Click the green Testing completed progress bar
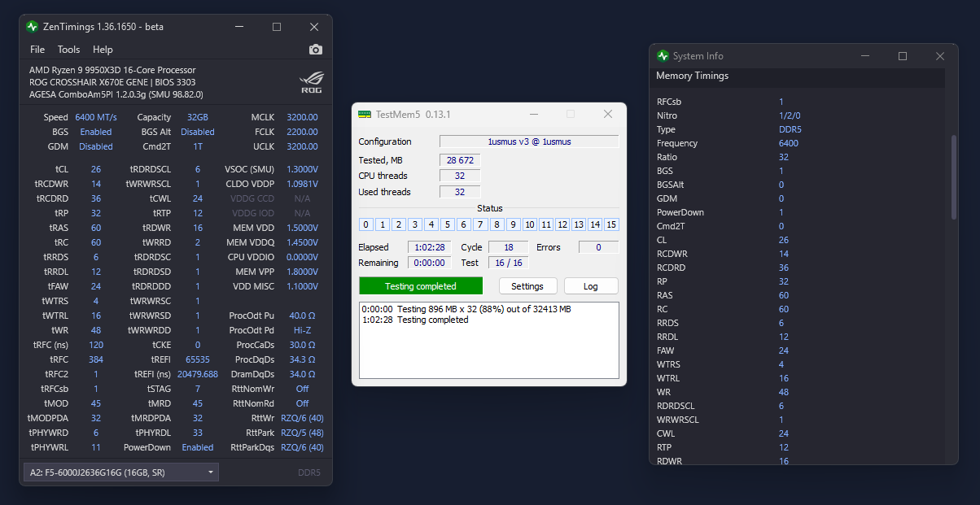 [x=421, y=286]
